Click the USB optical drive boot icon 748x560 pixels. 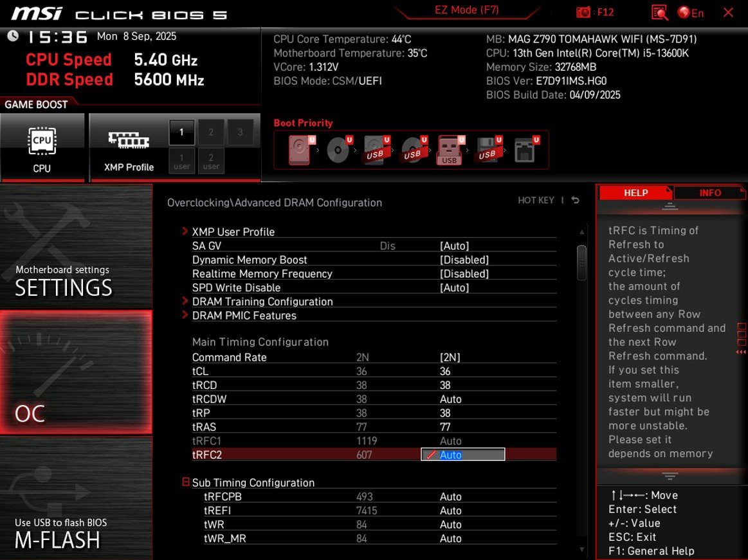[414, 150]
